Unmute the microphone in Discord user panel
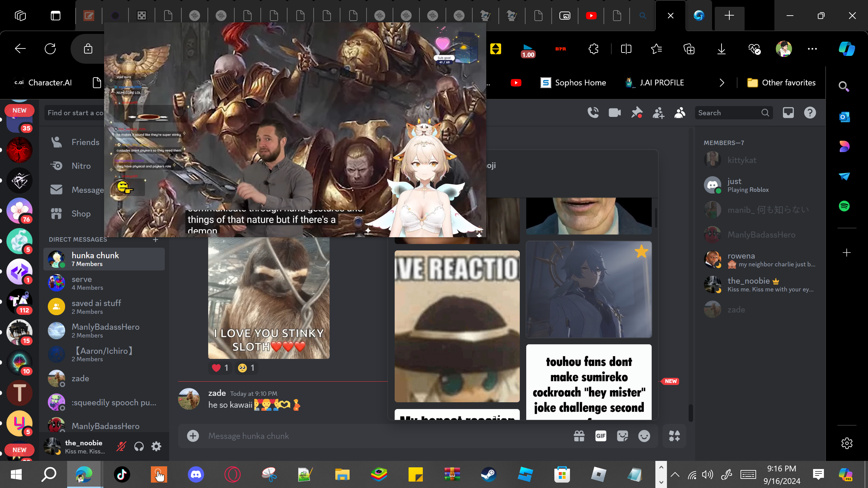Viewport: 868px width, 488px height. click(x=121, y=447)
